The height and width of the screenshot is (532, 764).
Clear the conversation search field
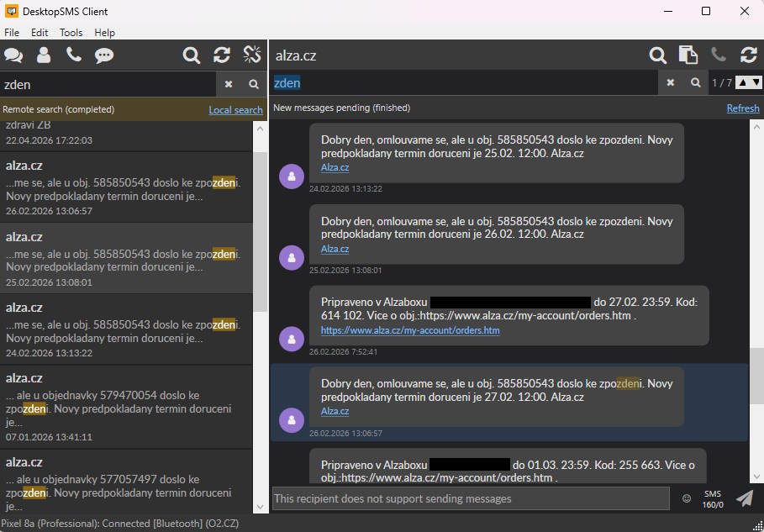(x=671, y=83)
